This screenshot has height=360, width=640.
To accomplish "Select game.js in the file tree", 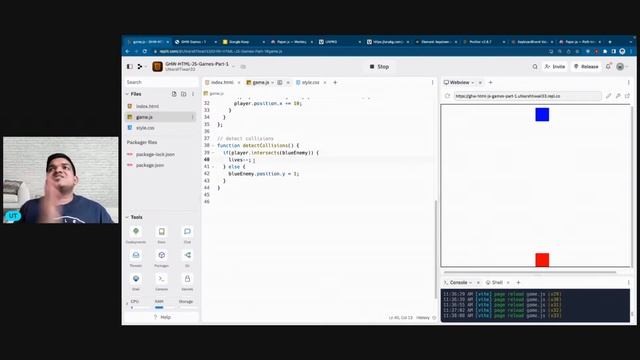I will click(144, 117).
